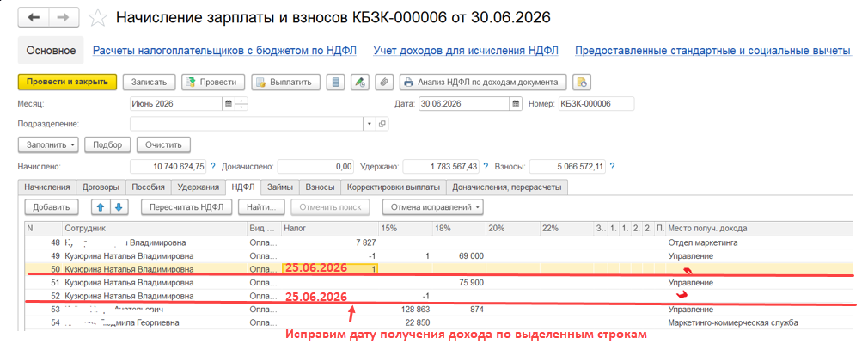Click into the Дата field 30.06.2026

(x=464, y=103)
